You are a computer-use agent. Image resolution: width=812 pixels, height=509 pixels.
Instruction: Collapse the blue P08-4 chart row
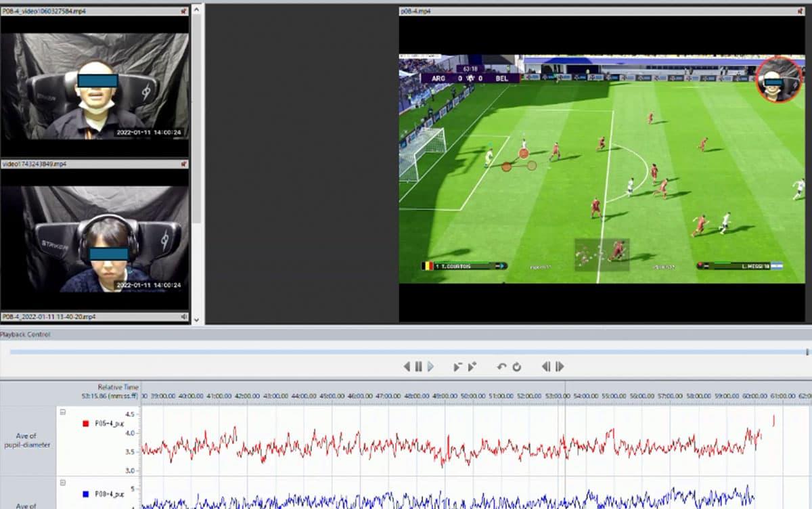[x=63, y=483]
